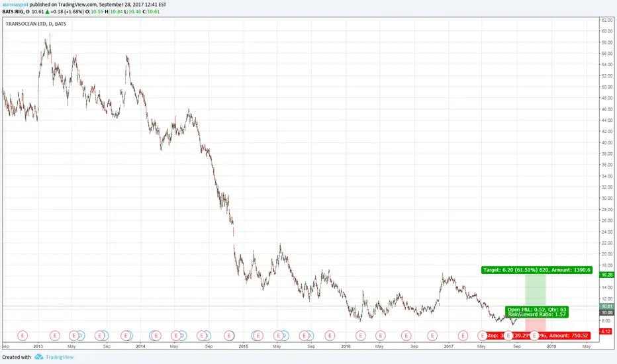
Task: Click the earnings E marker just before 2015
Action: 228,336
